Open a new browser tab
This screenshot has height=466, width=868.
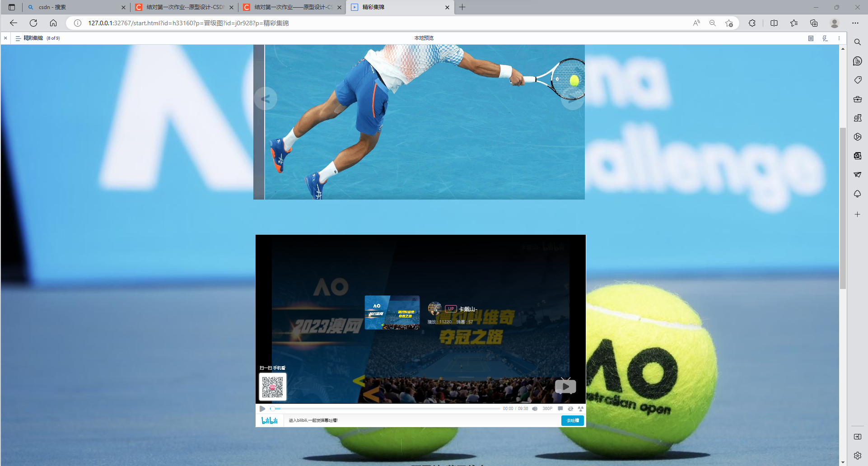pos(462,7)
